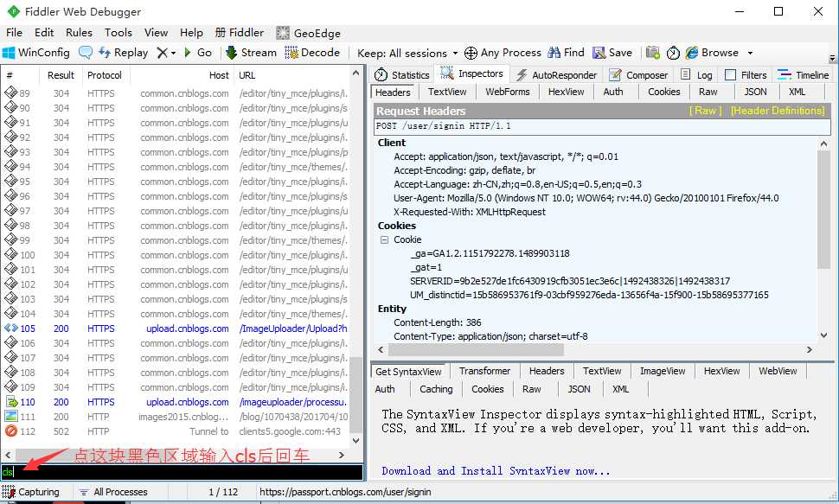Toggle Stream mode in toolbar

tap(251, 53)
